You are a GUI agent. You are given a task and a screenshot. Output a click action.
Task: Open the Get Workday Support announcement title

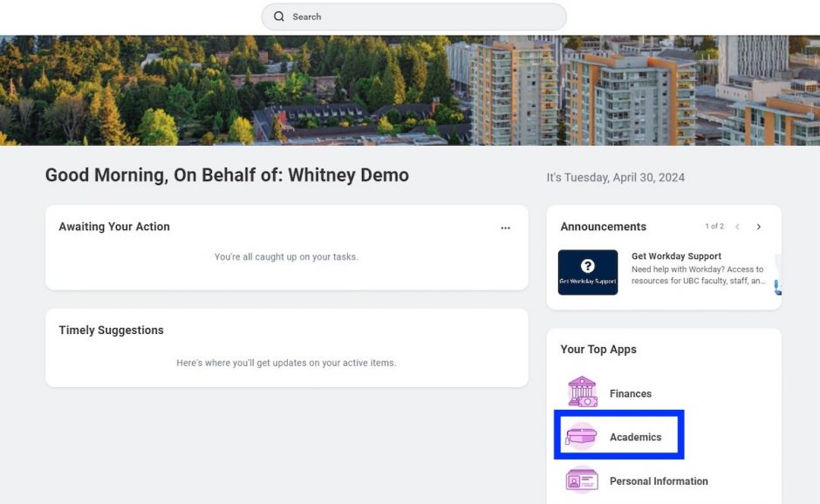[x=676, y=256]
